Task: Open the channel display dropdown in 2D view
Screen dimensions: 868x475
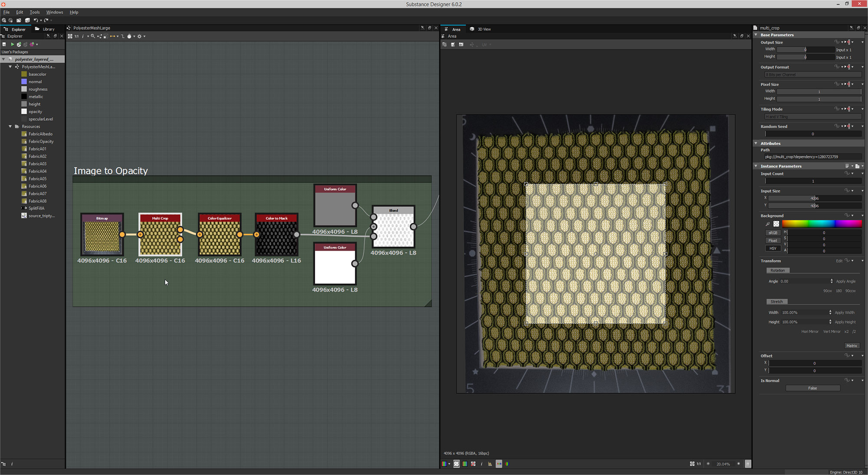Action: (449, 464)
